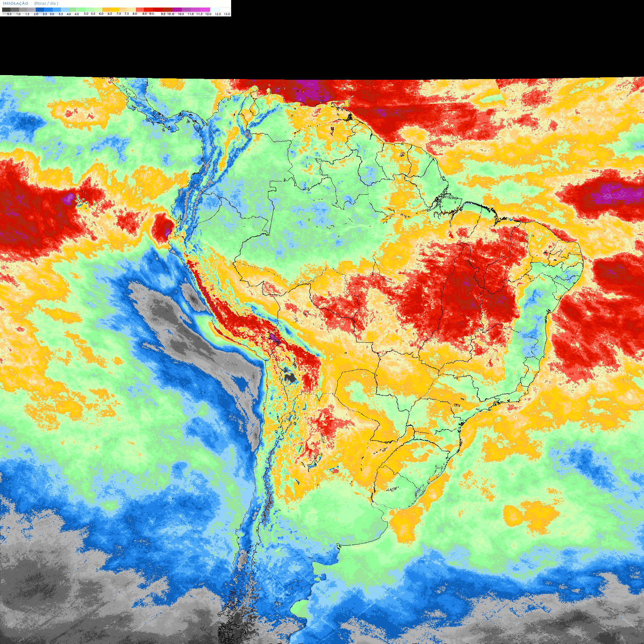This screenshot has width=644, height=644.
Task: Click the 12.5 legend value
Action: point(218,14)
